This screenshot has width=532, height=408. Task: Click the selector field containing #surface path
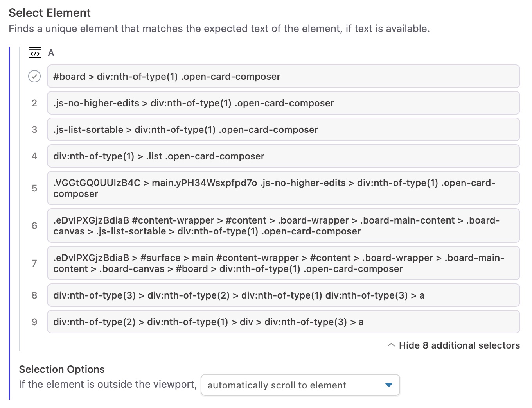284,263
